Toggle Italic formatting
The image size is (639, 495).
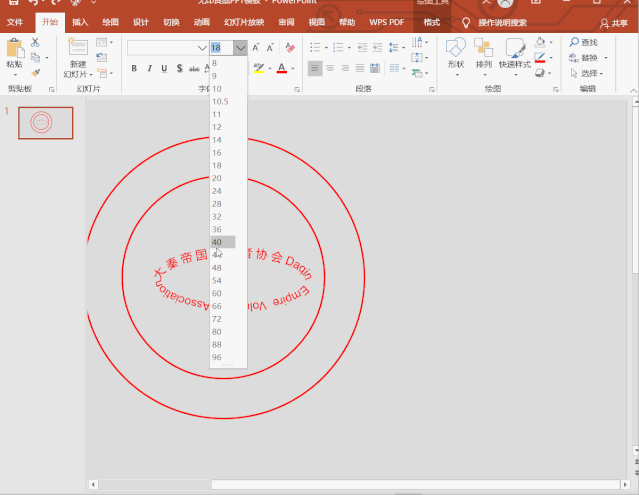[x=149, y=68]
